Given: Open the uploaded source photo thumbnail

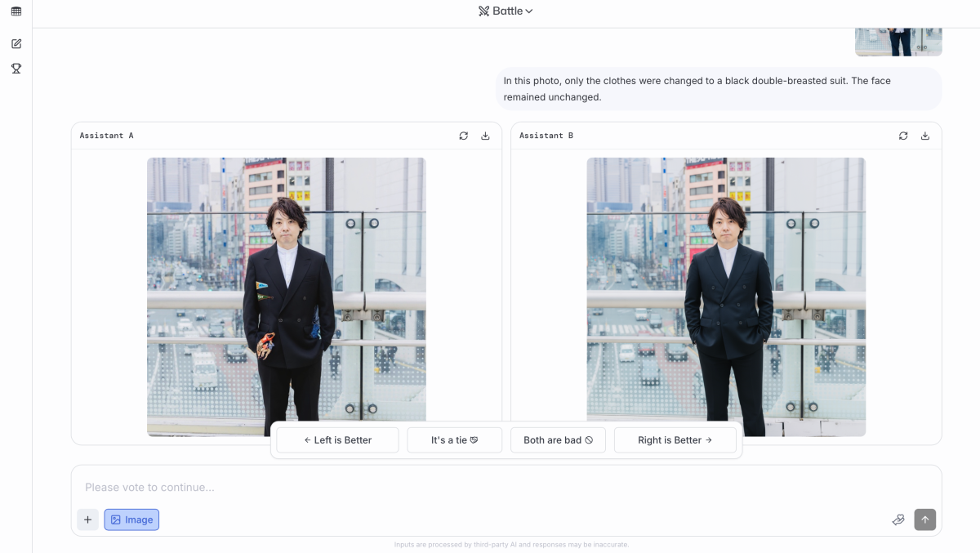Looking at the screenshot, I should click(898, 42).
